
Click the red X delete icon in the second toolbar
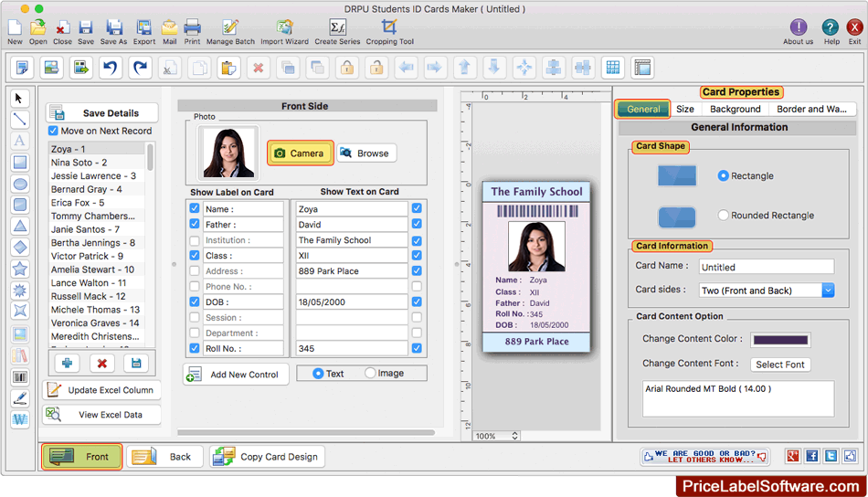click(x=258, y=68)
